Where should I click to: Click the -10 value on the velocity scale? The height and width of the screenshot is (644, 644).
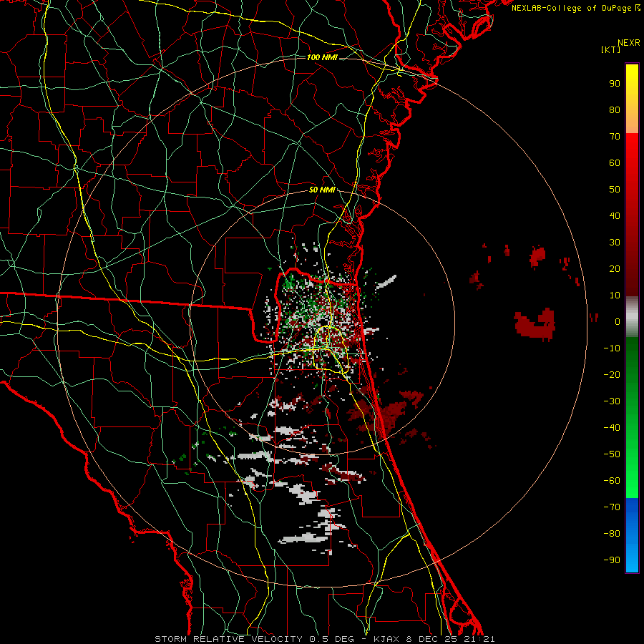[612, 348]
